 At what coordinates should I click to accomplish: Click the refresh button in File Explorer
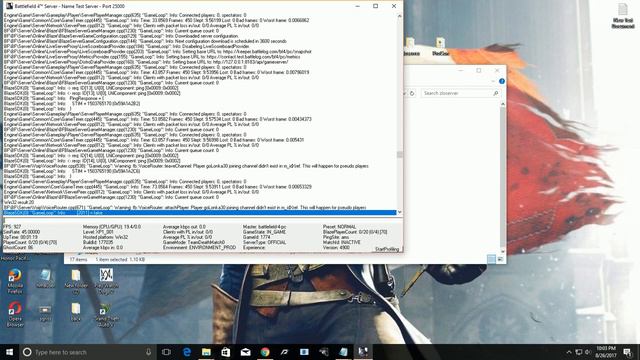pyautogui.click(x=412, y=93)
